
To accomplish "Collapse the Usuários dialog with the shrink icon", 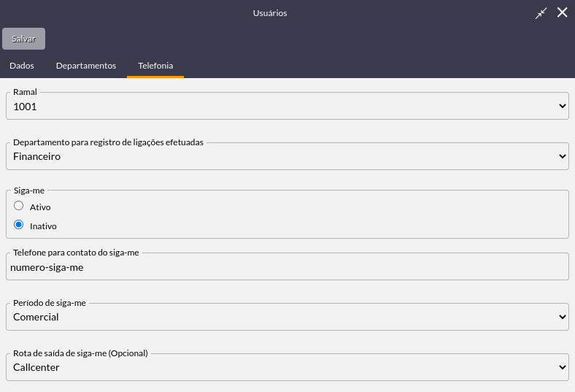I will [541, 13].
